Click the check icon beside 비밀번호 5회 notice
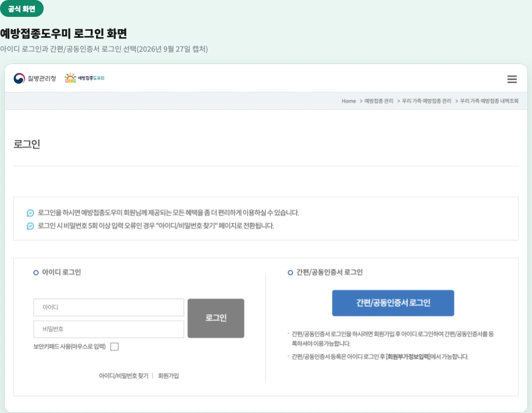This screenshot has width=532, height=413. [x=30, y=226]
